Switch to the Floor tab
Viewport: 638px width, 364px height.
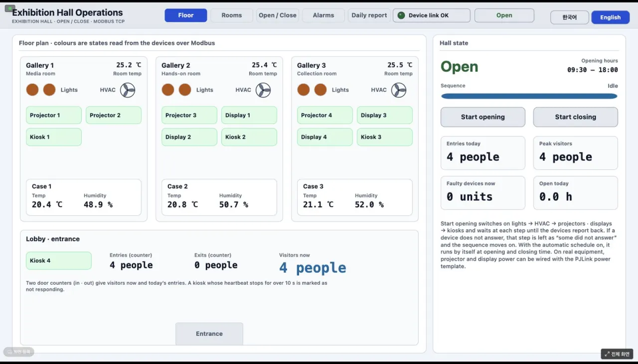coord(186,15)
